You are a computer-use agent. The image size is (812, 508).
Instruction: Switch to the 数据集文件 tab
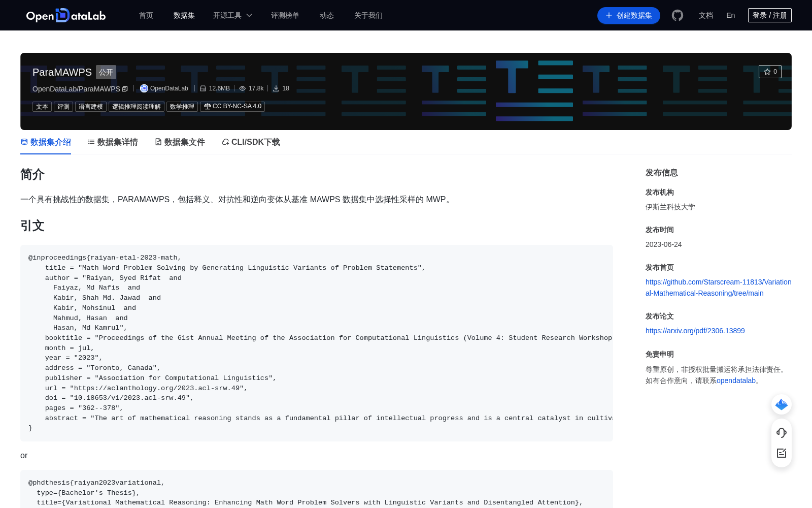(180, 142)
